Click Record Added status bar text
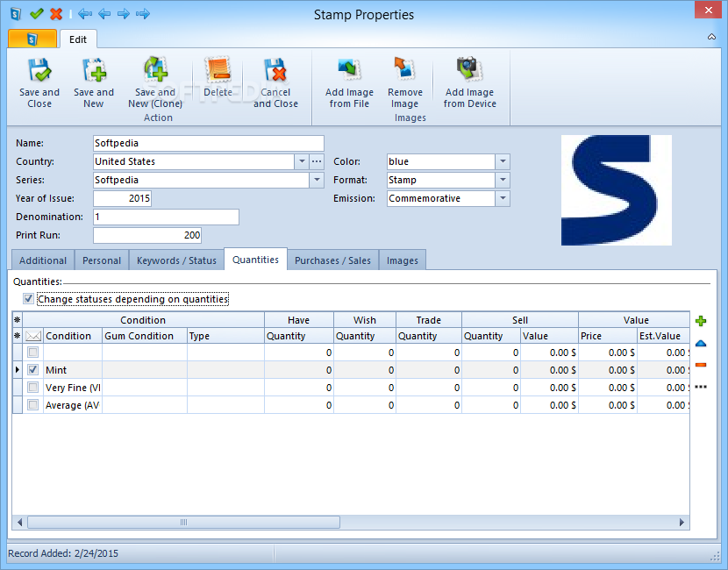Viewport: 728px width, 570px height. point(63,553)
